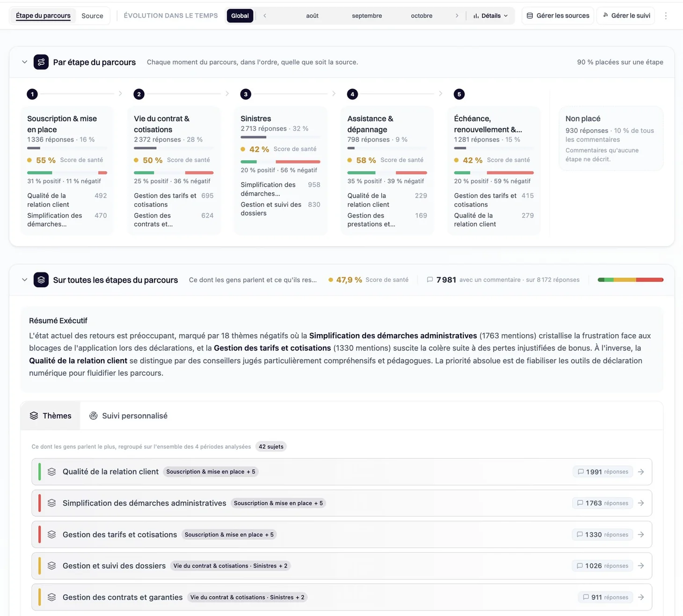
Task: Click the signal icon in 'Gérer le suivi'
Action: [605, 15]
